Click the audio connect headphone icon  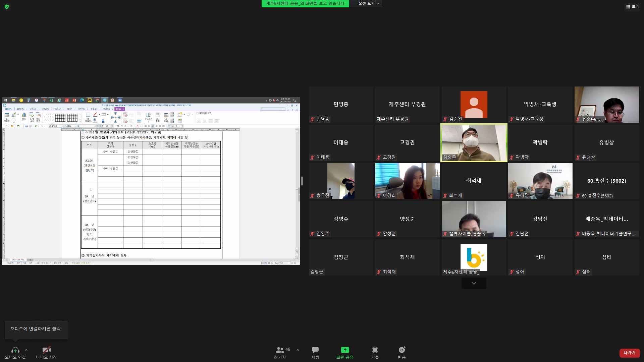[15, 350]
